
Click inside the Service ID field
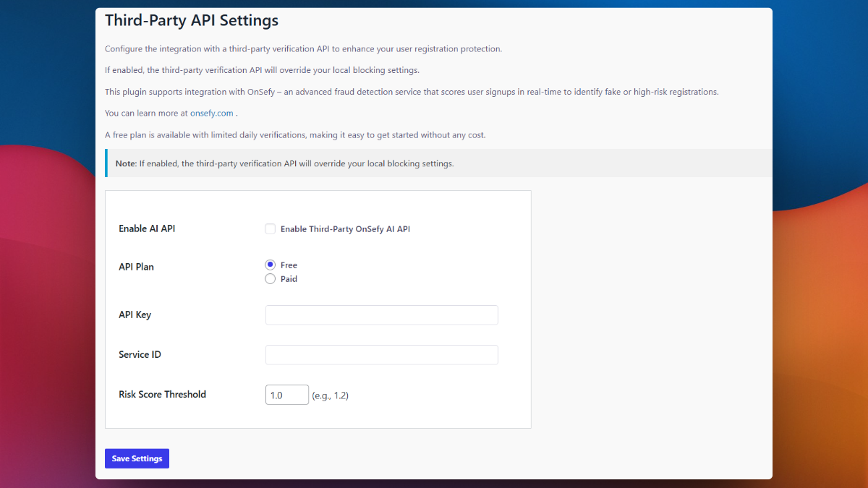pos(381,354)
